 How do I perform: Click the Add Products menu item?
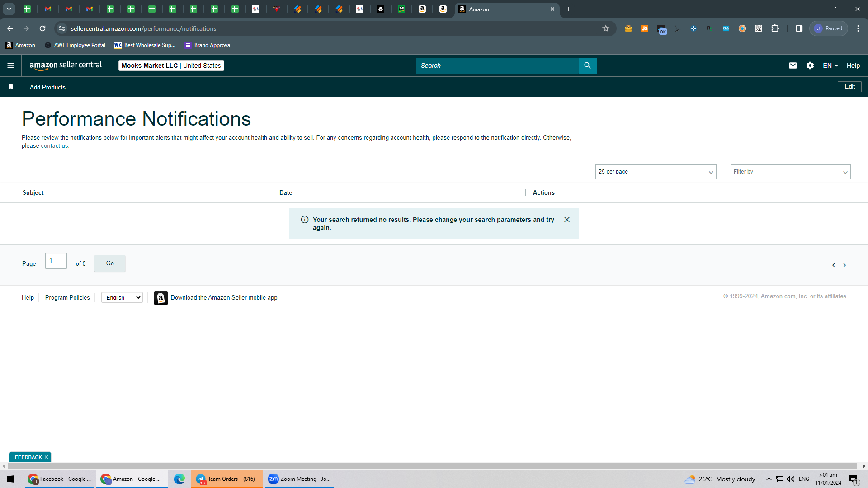47,87
